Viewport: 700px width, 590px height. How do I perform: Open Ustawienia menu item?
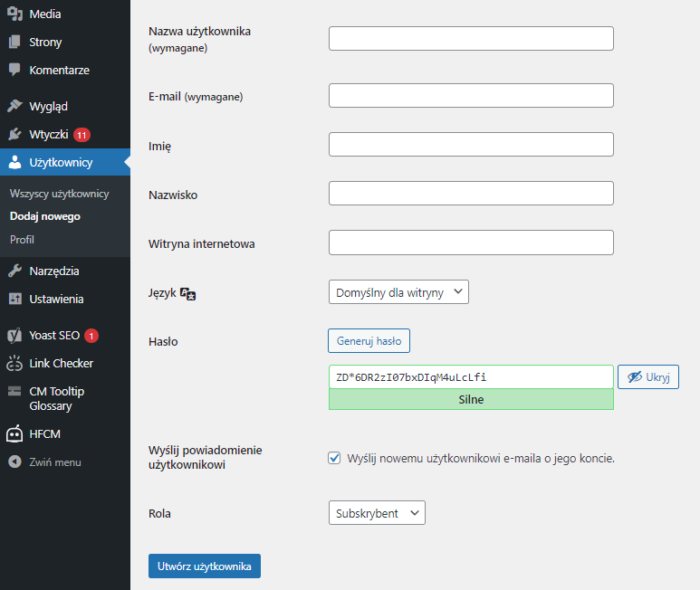pos(65,299)
